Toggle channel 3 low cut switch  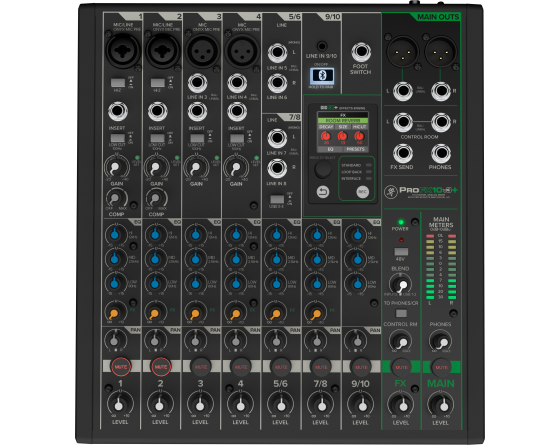tap(197, 139)
